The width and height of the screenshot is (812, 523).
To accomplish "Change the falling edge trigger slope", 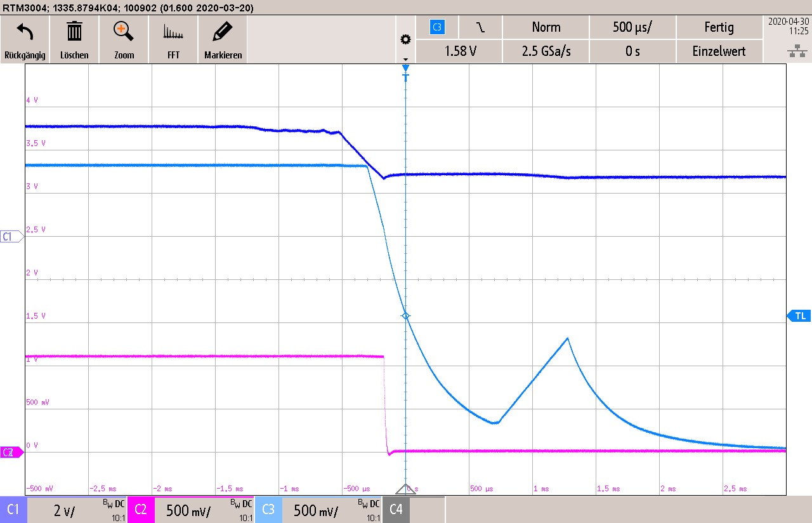I will click(x=481, y=27).
